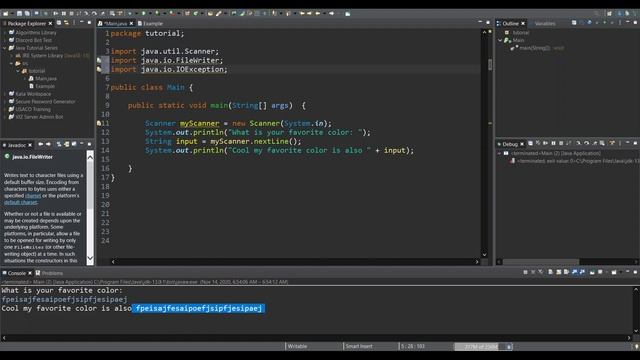Toggle Scroll Lock in Console toolbar

559,272
